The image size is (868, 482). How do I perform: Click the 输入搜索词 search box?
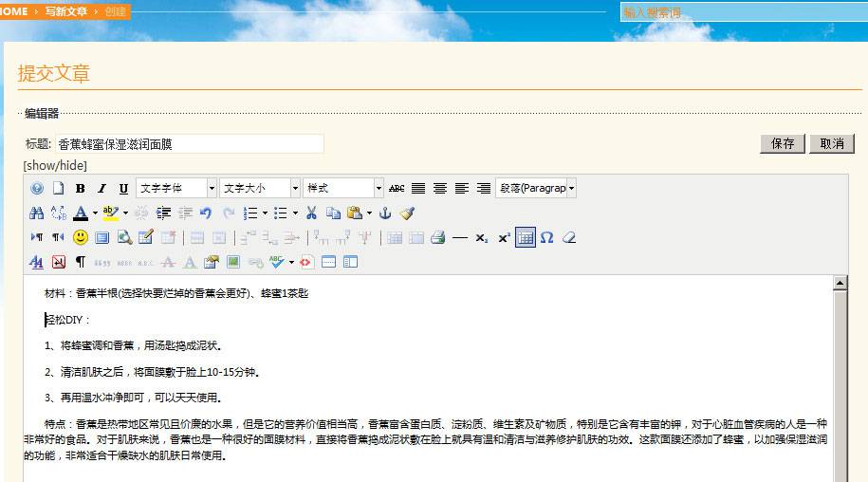tap(745, 12)
